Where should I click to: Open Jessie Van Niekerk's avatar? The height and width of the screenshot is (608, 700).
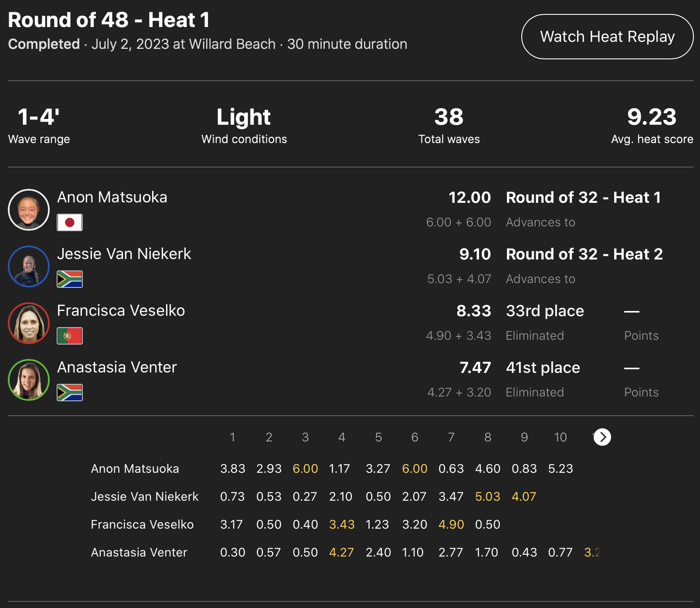(x=29, y=266)
